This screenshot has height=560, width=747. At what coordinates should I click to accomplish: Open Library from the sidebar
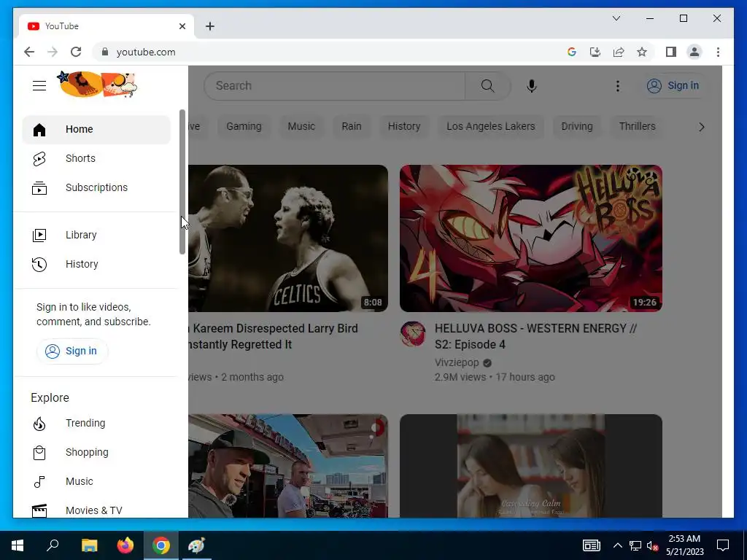tap(96, 236)
